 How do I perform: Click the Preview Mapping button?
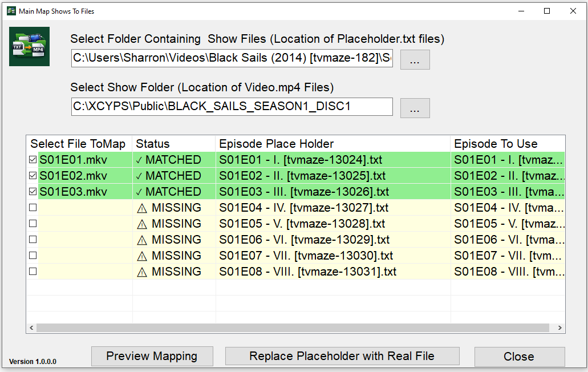[x=152, y=357]
